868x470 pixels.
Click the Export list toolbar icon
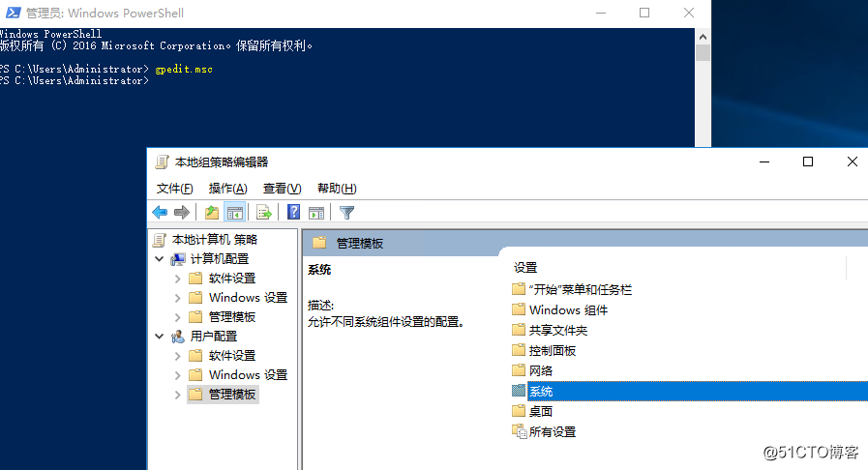[264, 213]
